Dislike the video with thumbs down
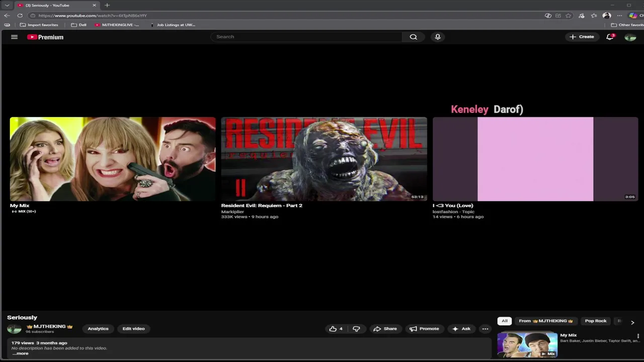This screenshot has height=362, width=644. [357, 329]
